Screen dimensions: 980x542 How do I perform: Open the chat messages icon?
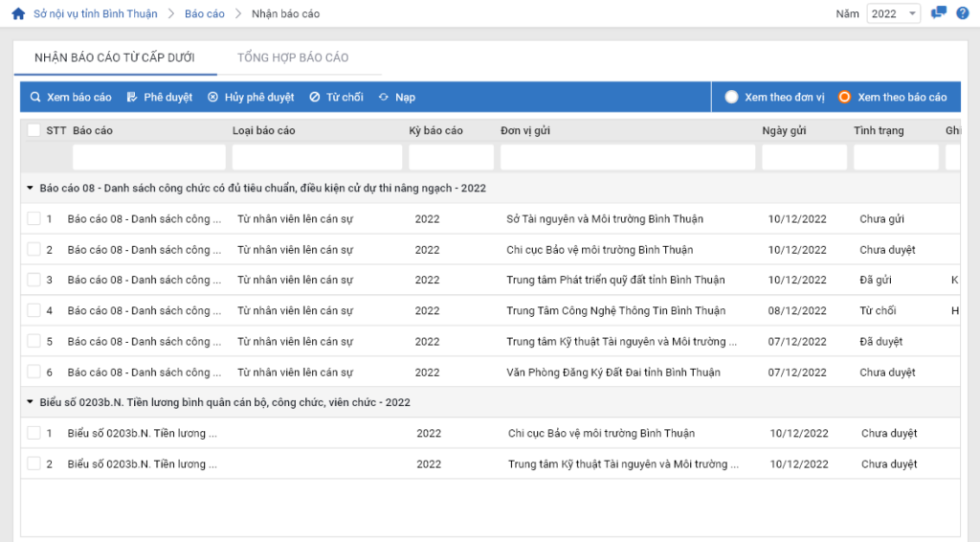click(x=939, y=13)
